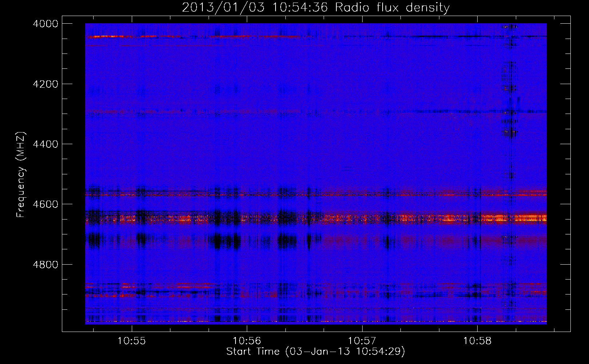Click the 10:58 time axis label
The width and height of the screenshot is (589, 364).
pos(477,341)
